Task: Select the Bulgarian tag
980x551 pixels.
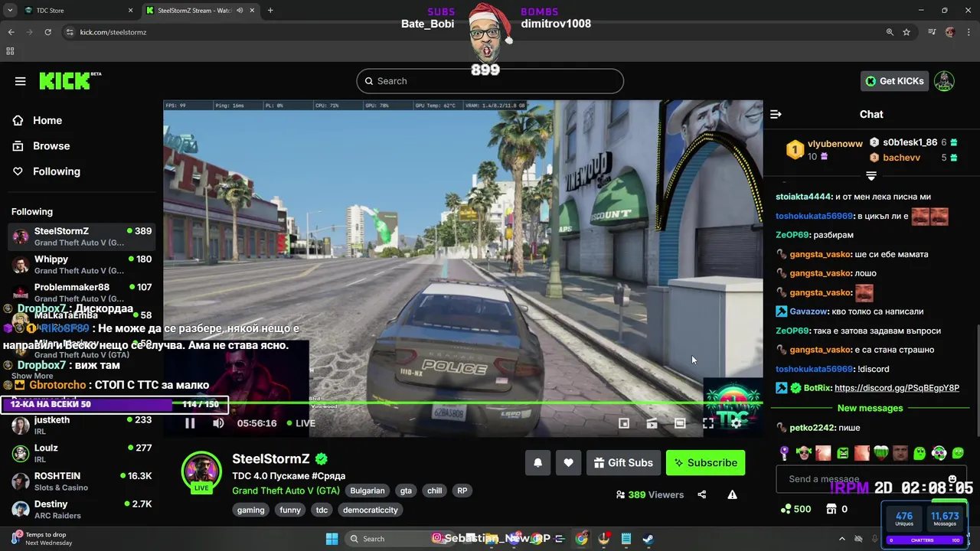Action: click(x=367, y=491)
